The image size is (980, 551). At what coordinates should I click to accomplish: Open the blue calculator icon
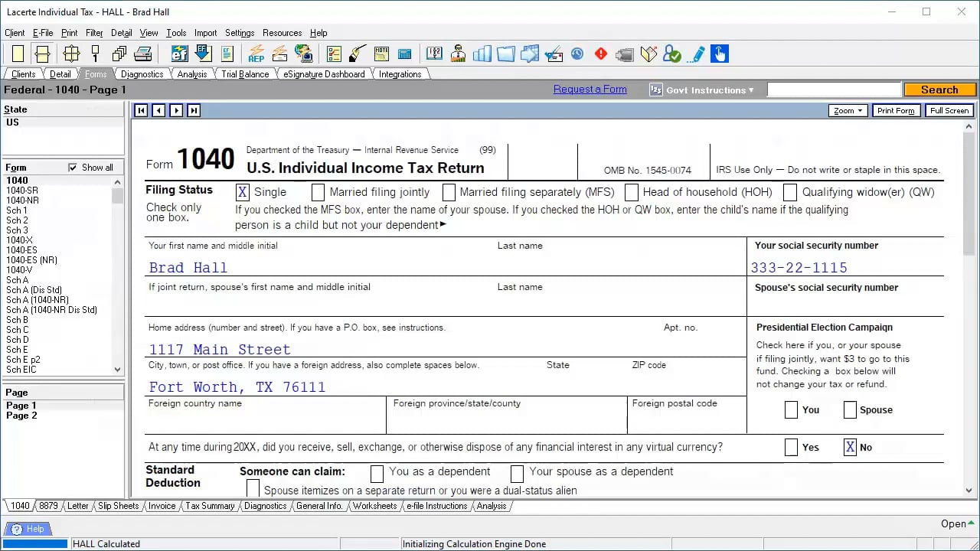(405, 54)
